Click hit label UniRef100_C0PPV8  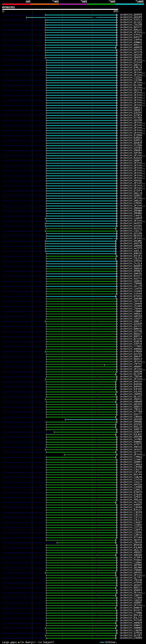pyautogui.click(x=131, y=40)
